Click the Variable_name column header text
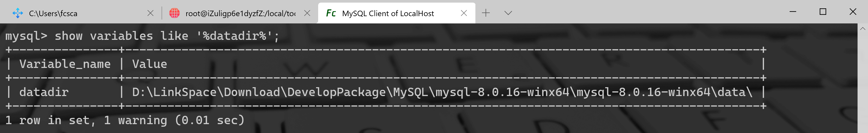This screenshot has width=868, height=133. pos(65,64)
